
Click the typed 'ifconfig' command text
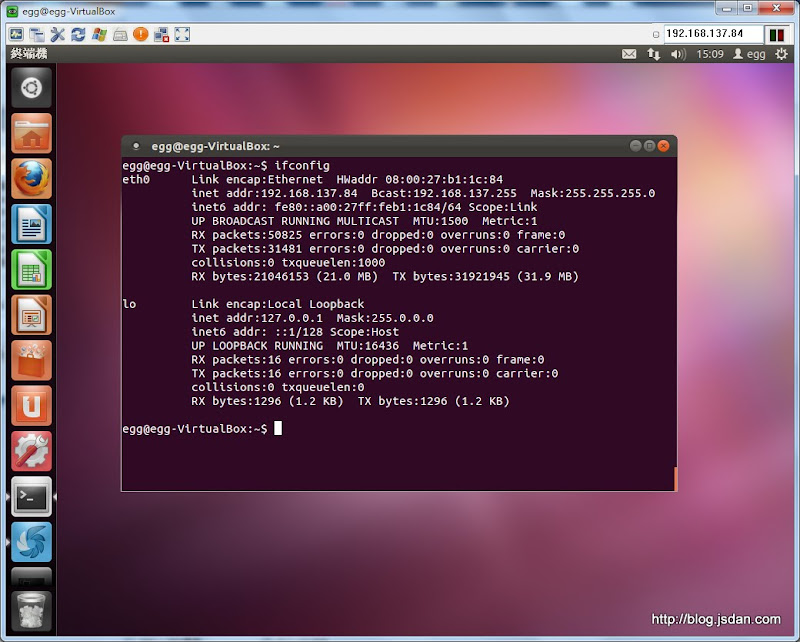302,165
